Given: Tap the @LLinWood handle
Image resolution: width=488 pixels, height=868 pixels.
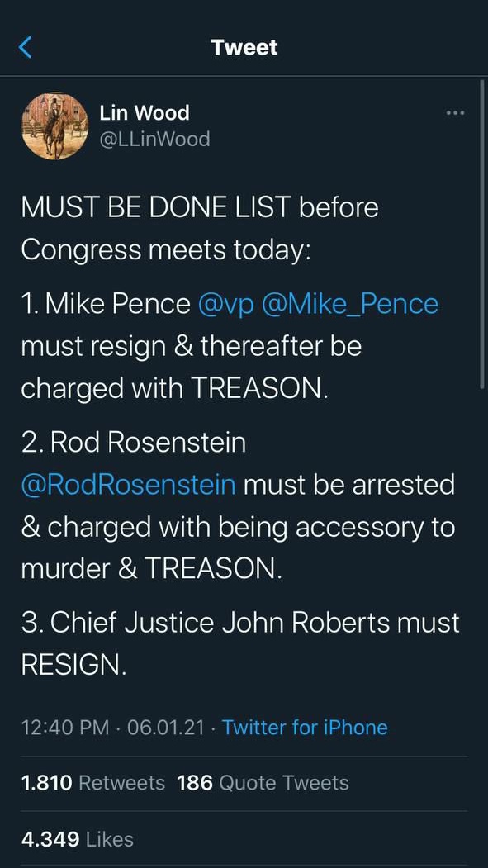Looking at the screenshot, I should point(154,139).
